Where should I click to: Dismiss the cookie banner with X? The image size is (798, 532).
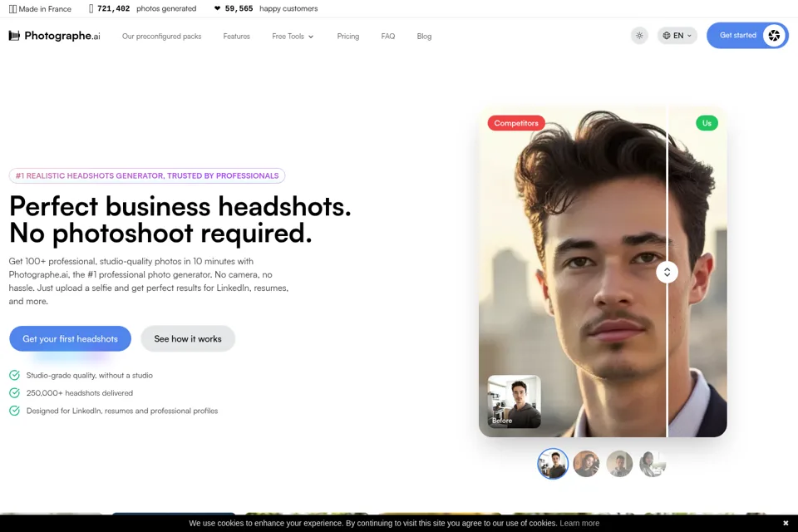coord(786,523)
